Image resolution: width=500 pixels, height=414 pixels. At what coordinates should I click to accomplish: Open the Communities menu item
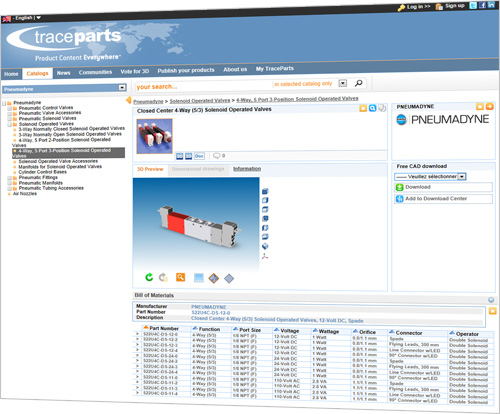tap(95, 72)
